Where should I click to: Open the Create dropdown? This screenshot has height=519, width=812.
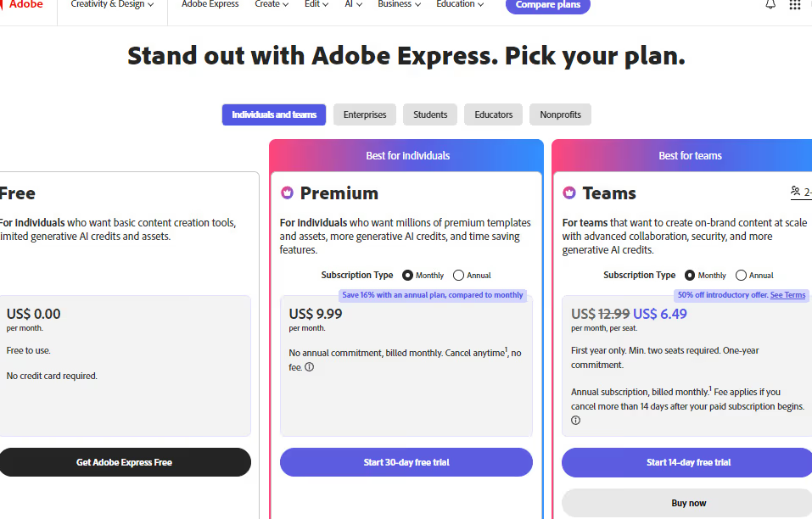tap(271, 4)
